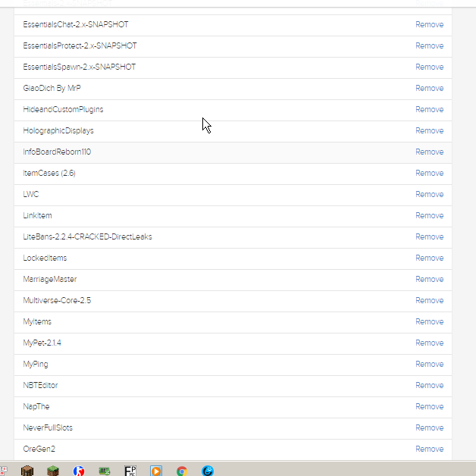The image size is (476, 476).
Task: Click the HolographicDisplays name
Action: (58, 131)
